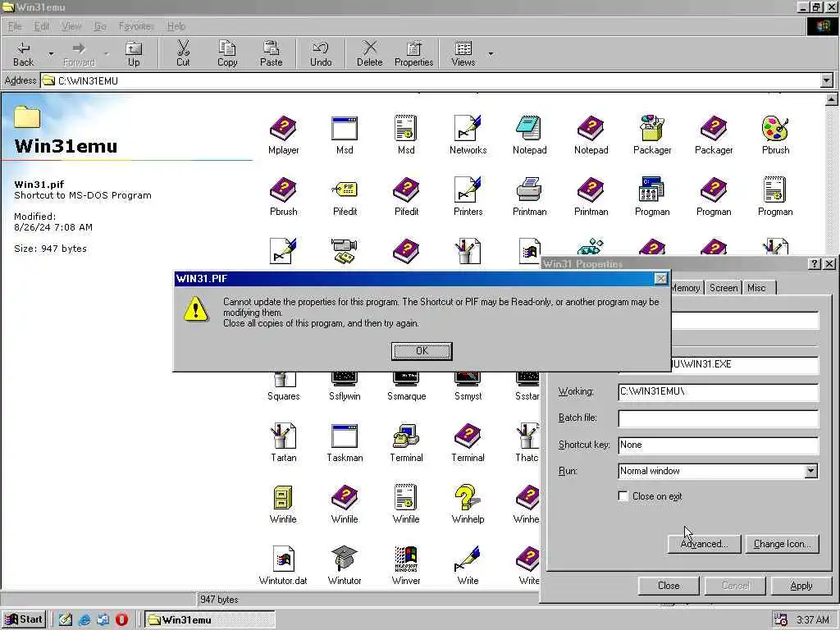Select the Wintutor.dat file icon
This screenshot has height=630, width=840.
click(x=283, y=559)
